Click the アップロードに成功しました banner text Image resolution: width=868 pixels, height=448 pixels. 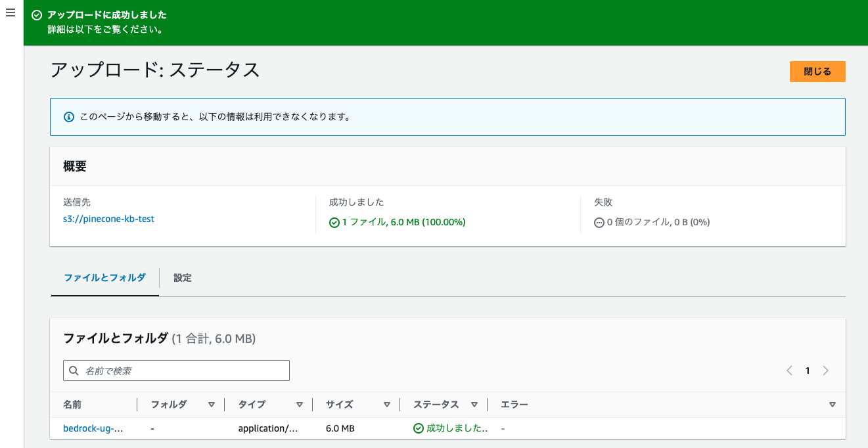tap(107, 15)
